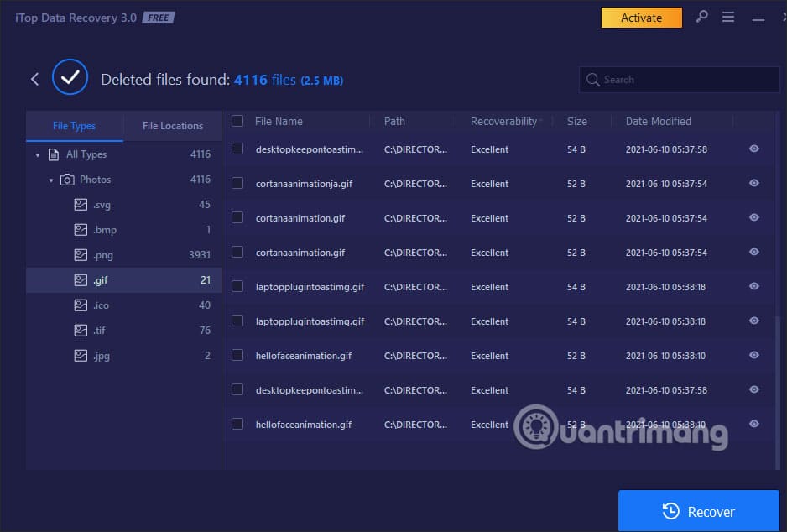This screenshot has height=532, width=787.
Task: Preview first cortanaanimation.gif via eye icon
Action: click(754, 217)
